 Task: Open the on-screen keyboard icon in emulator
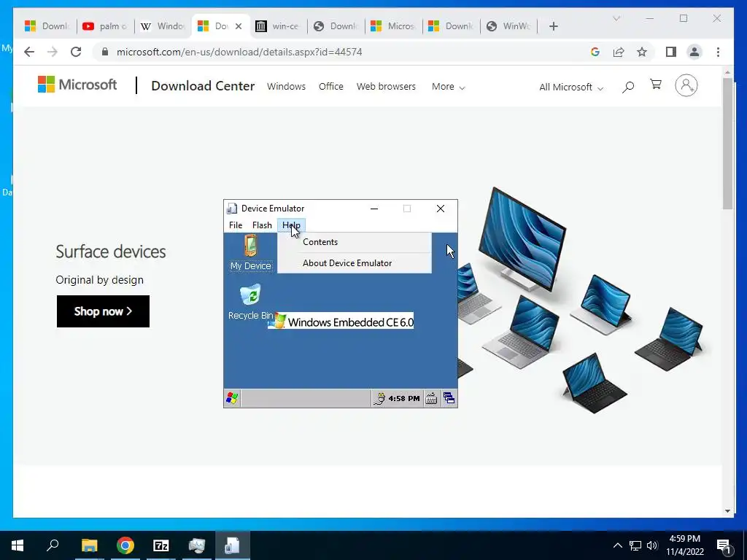click(431, 399)
